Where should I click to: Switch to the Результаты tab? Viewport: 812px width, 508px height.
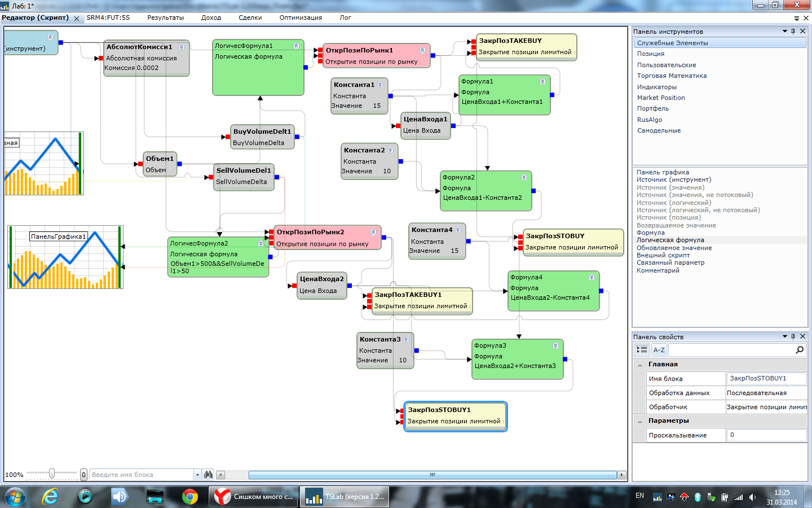pos(166,17)
